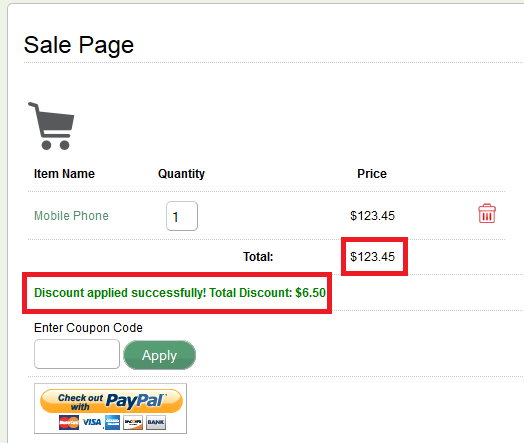Click the shopping cart icon
Viewport: 524px width, 443px height.
(x=51, y=126)
